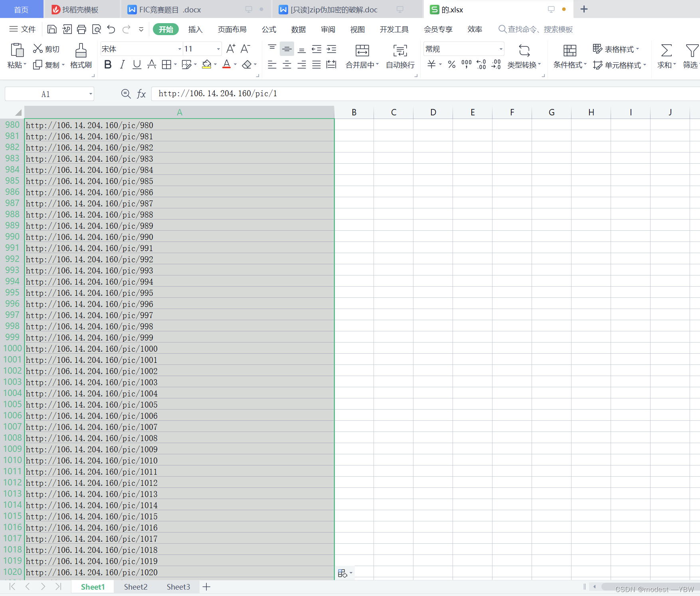Viewport: 700px width, 596px height.
Task: Center text horizontally
Action: 287,64
